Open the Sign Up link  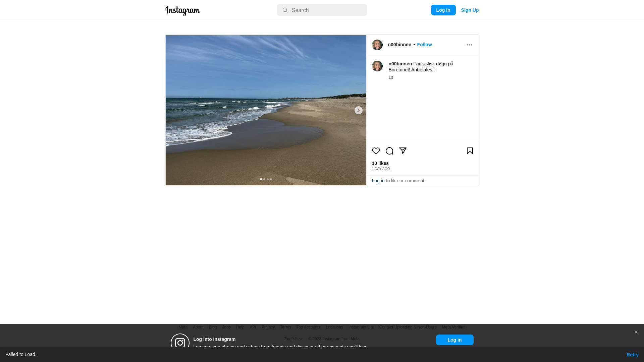(x=470, y=10)
